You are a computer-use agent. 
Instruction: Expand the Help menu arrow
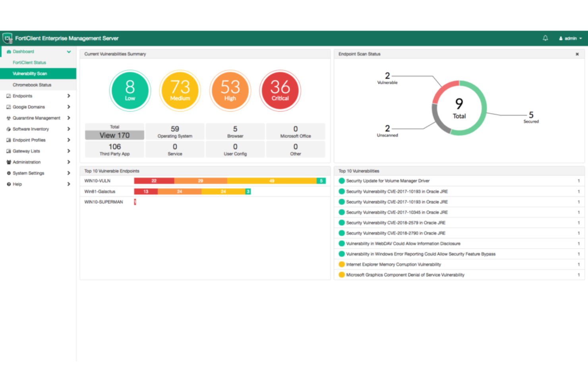pyautogui.click(x=69, y=184)
